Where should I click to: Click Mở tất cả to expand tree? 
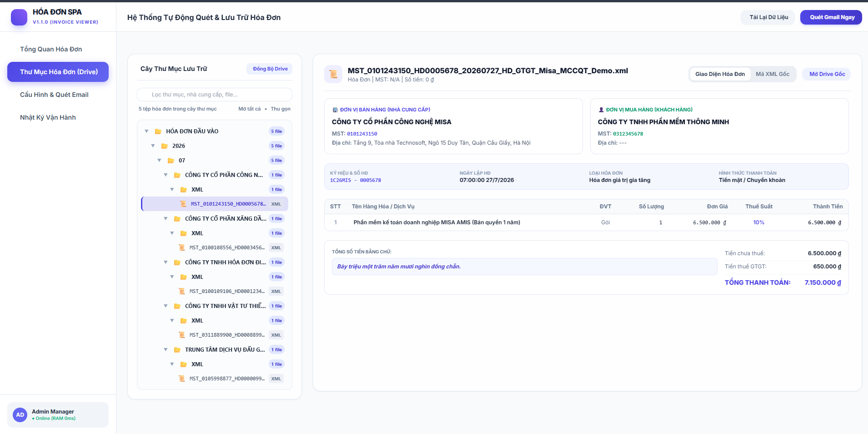(250, 109)
